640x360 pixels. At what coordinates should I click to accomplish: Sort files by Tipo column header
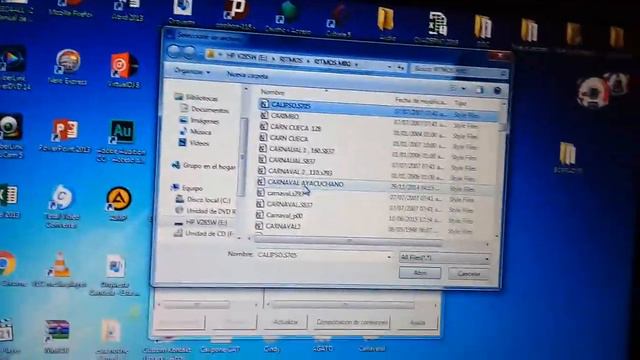point(461,102)
